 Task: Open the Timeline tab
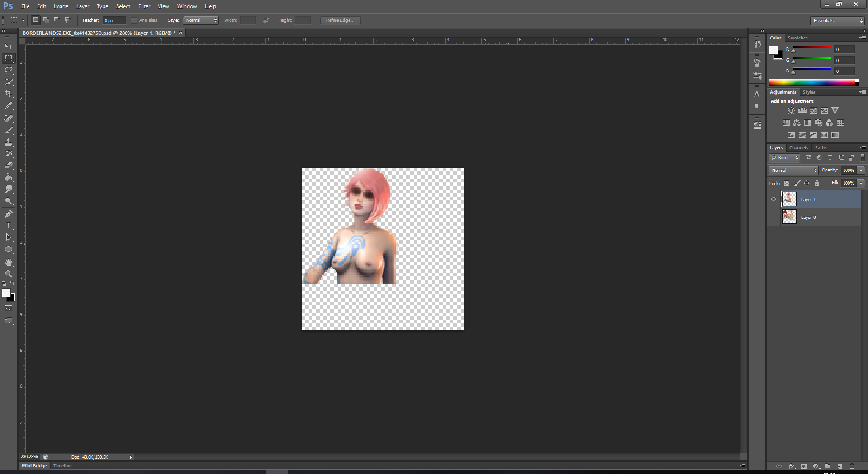pos(62,466)
